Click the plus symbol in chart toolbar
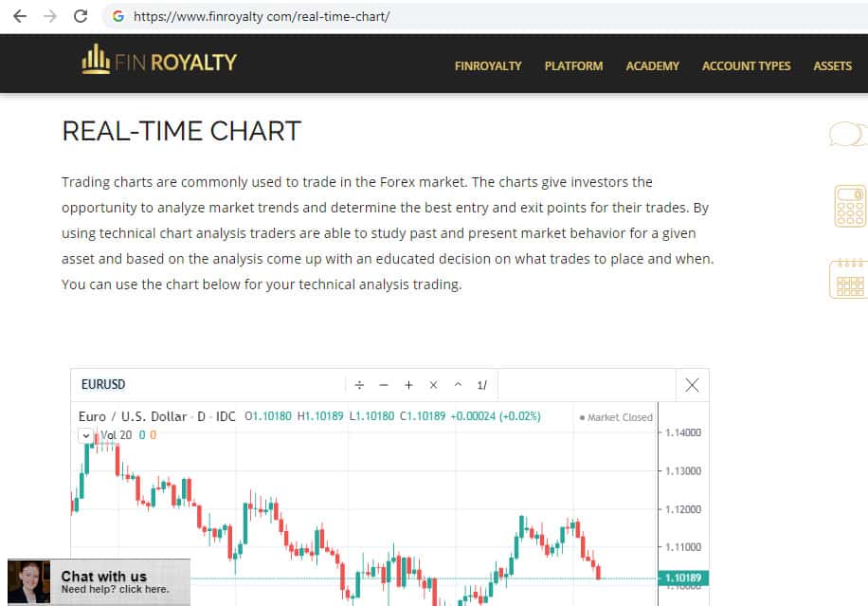868x606 pixels. [x=408, y=385]
